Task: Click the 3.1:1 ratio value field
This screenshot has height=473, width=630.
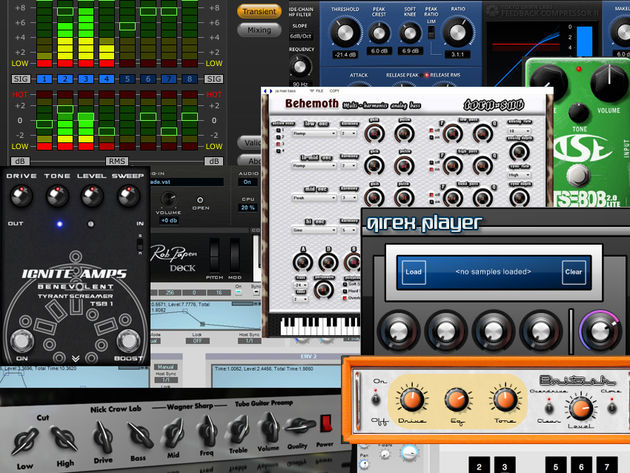Action: 458,54
